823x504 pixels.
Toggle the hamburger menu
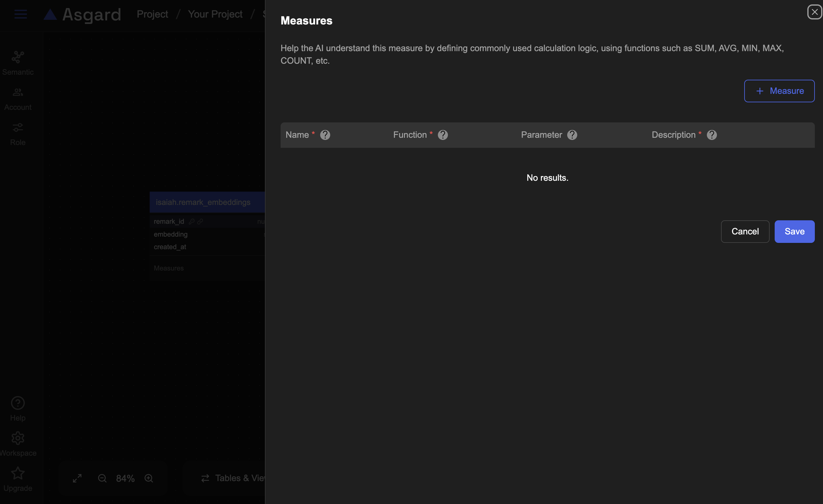21,14
